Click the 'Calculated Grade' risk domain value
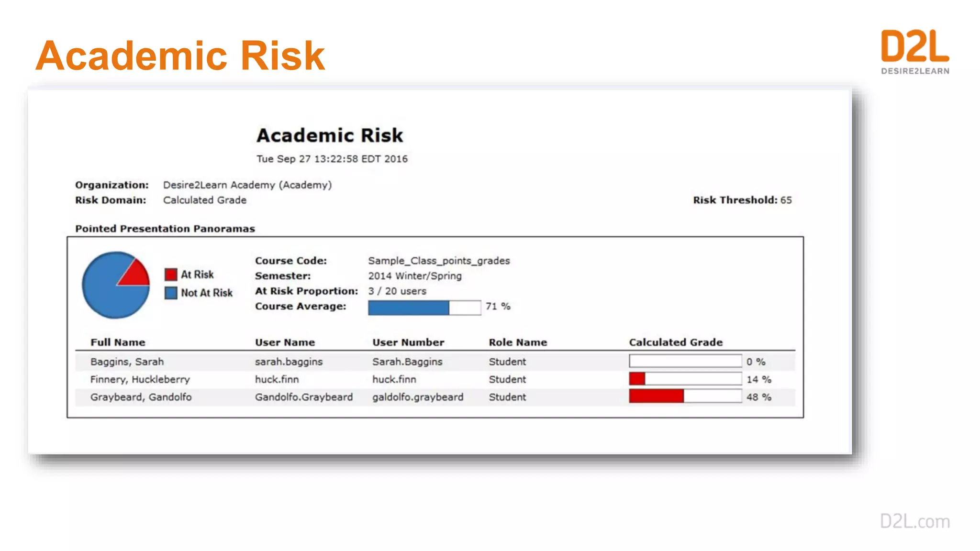Viewport: 980px width, 551px height. [x=205, y=200]
